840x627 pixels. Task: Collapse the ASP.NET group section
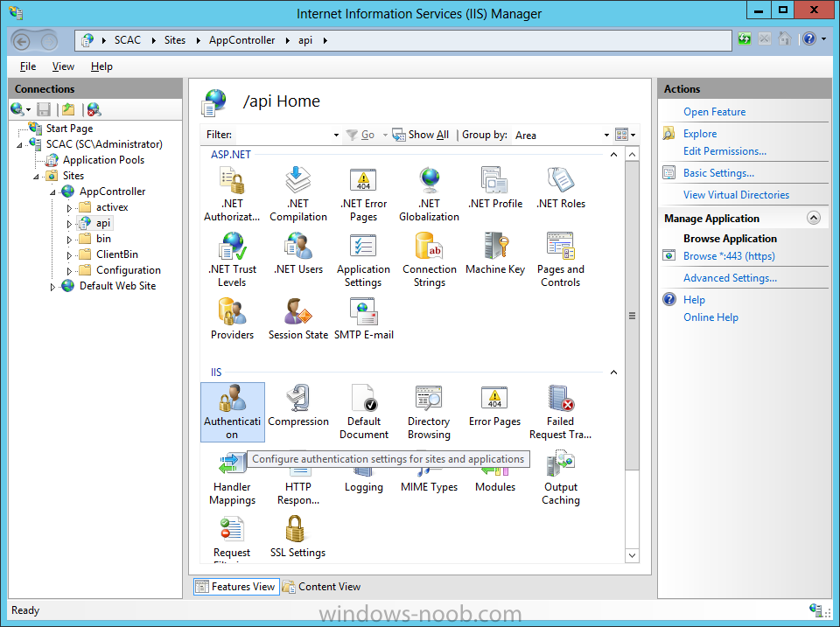pyautogui.click(x=614, y=155)
